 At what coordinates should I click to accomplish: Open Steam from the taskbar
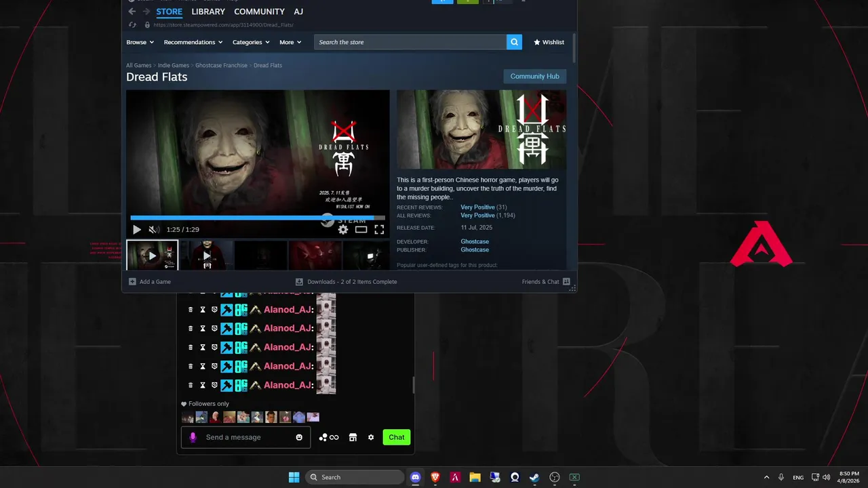534,477
